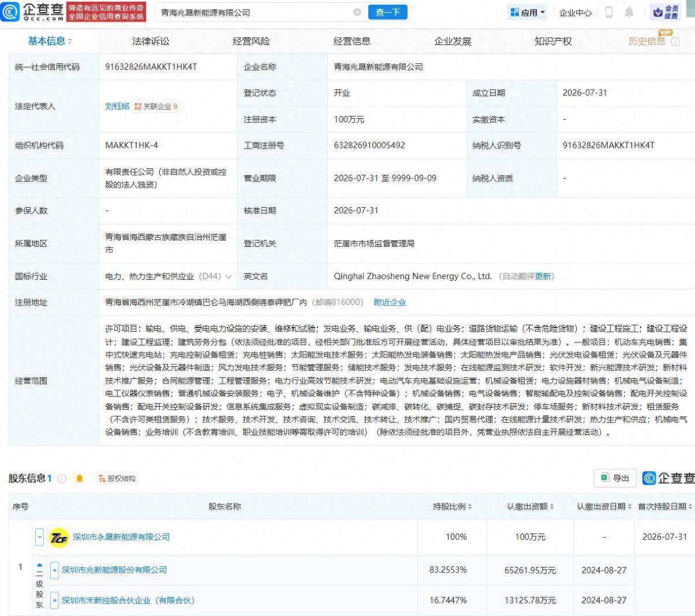The width and height of the screenshot is (695, 616).
Task: Select credit code 91632826MAKKT1HK4T text
Action: [x=151, y=67]
